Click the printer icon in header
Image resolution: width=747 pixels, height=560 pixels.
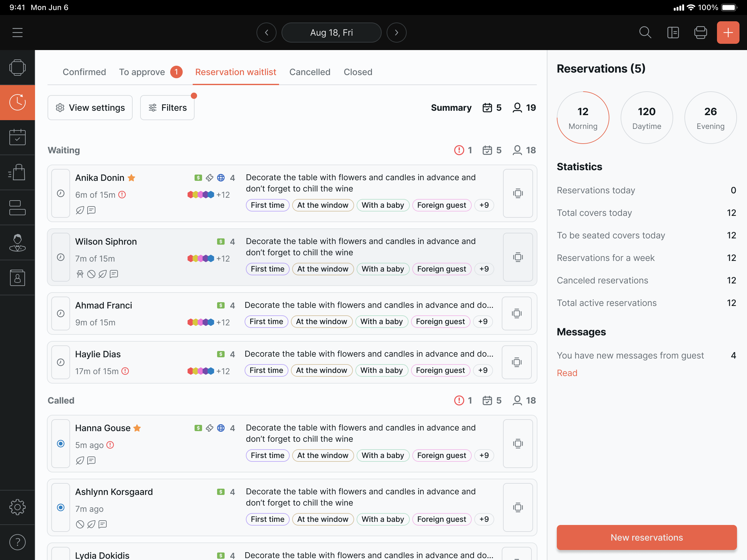700,33
